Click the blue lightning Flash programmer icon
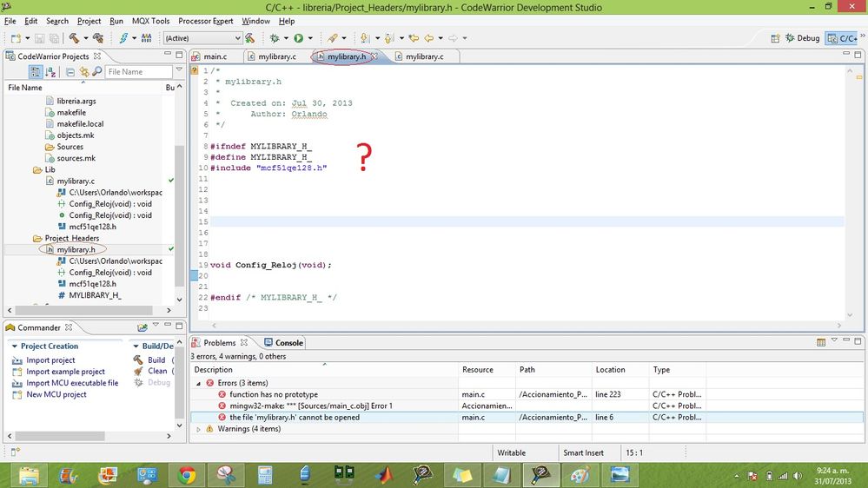868x488 pixels. [123, 38]
